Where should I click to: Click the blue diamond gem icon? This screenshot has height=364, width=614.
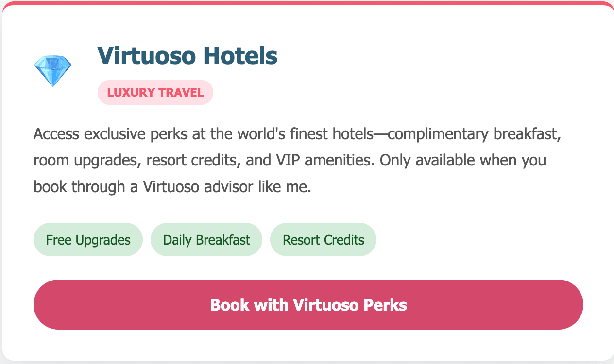coord(52,70)
